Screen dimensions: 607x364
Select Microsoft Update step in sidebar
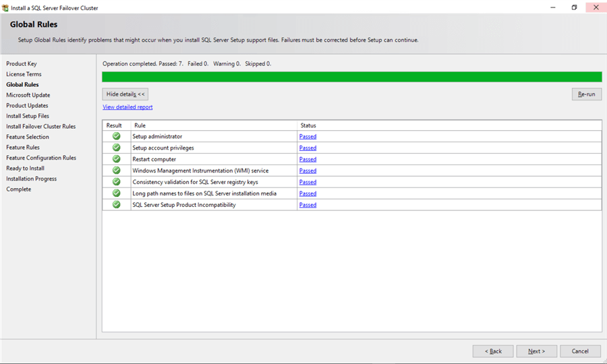[x=28, y=95]
